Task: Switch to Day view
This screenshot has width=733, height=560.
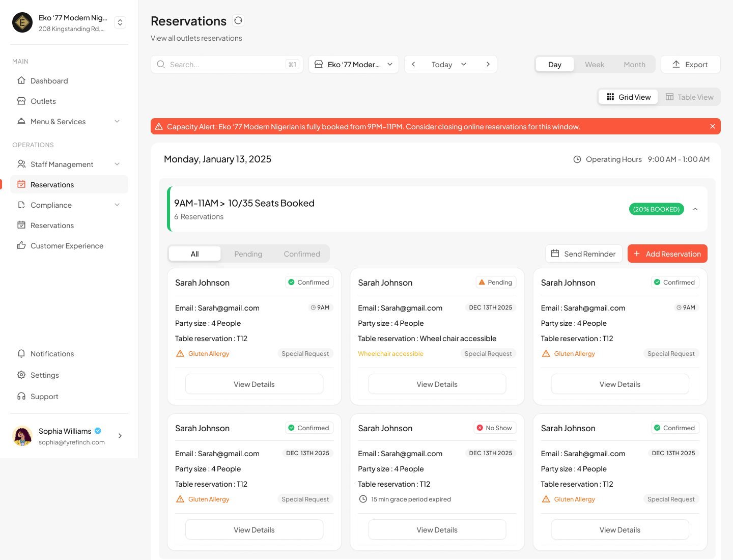Action: click(x=555, y=65)
